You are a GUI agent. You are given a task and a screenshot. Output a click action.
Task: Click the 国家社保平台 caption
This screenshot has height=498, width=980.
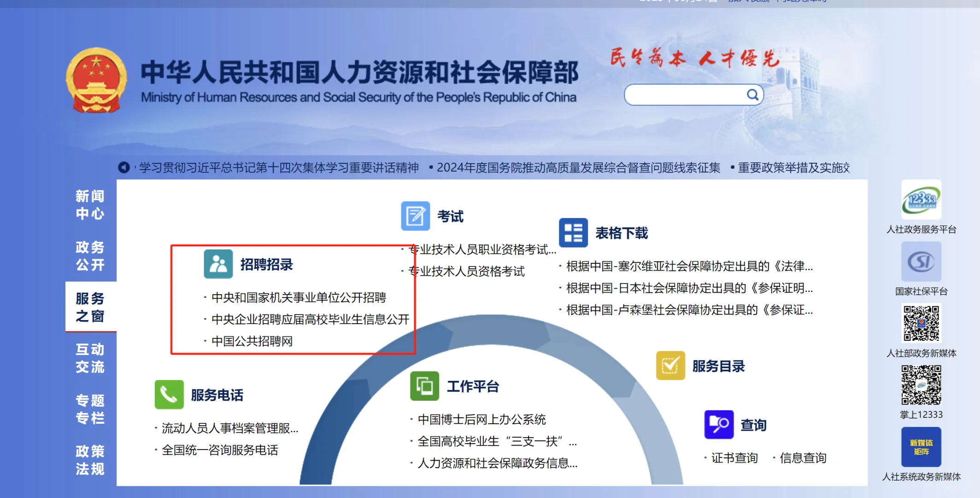pos(921,291)
